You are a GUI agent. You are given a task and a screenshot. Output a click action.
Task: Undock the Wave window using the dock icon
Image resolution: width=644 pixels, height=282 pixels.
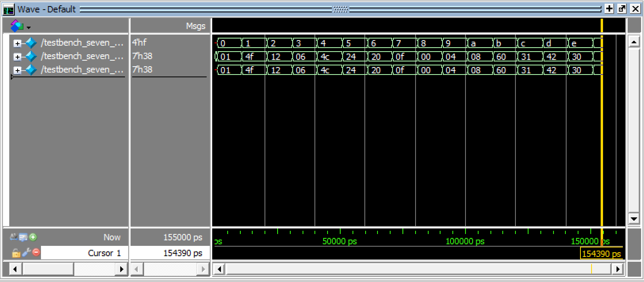(622, 9)
